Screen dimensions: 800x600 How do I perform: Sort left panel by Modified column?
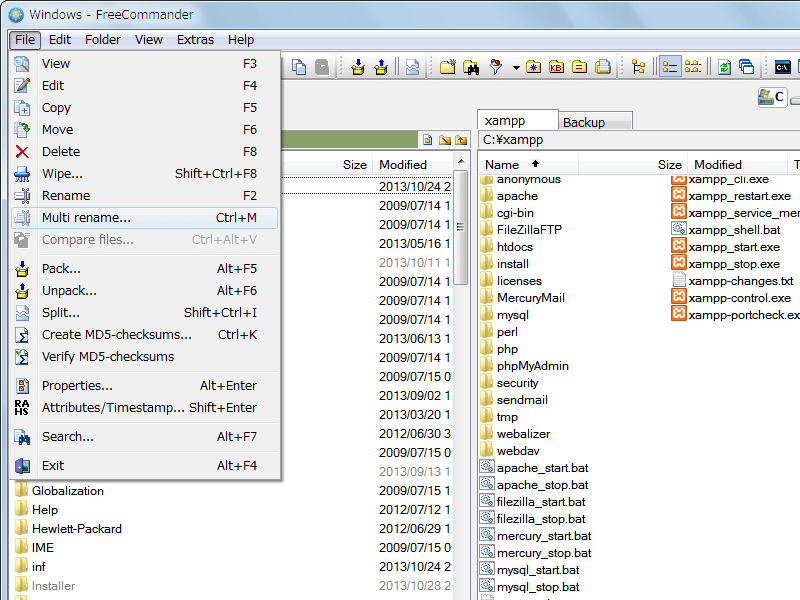pos(413,164)
